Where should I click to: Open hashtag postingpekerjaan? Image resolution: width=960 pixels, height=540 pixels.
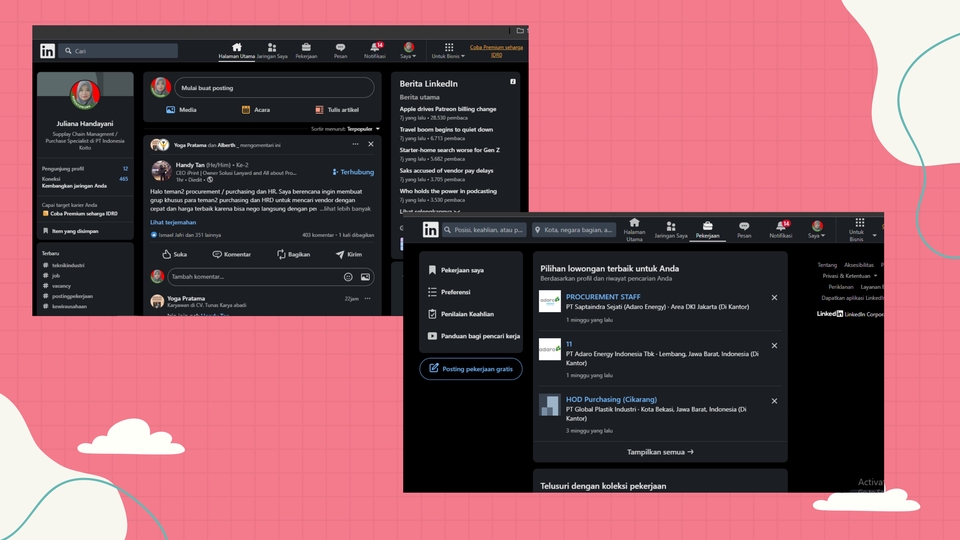(67, 296)
